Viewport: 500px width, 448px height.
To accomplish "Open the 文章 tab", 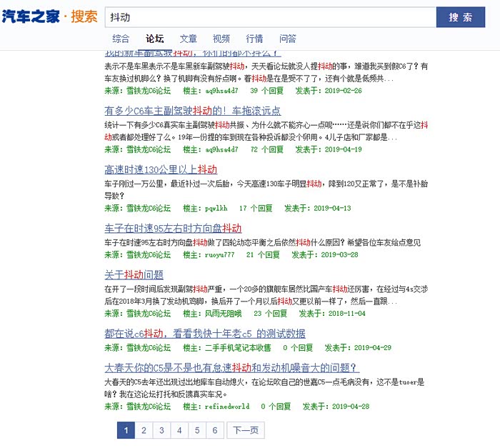I will 188,39.
